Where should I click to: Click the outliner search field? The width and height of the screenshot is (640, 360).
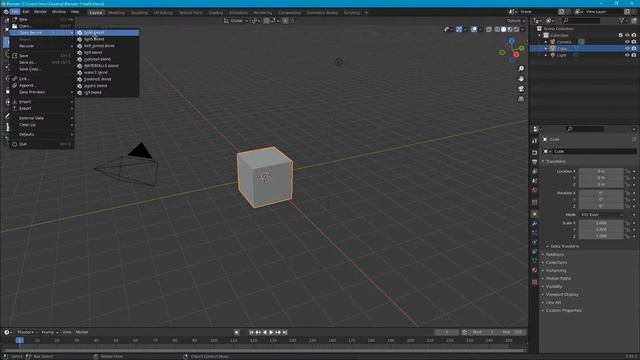tap(581, 20)
